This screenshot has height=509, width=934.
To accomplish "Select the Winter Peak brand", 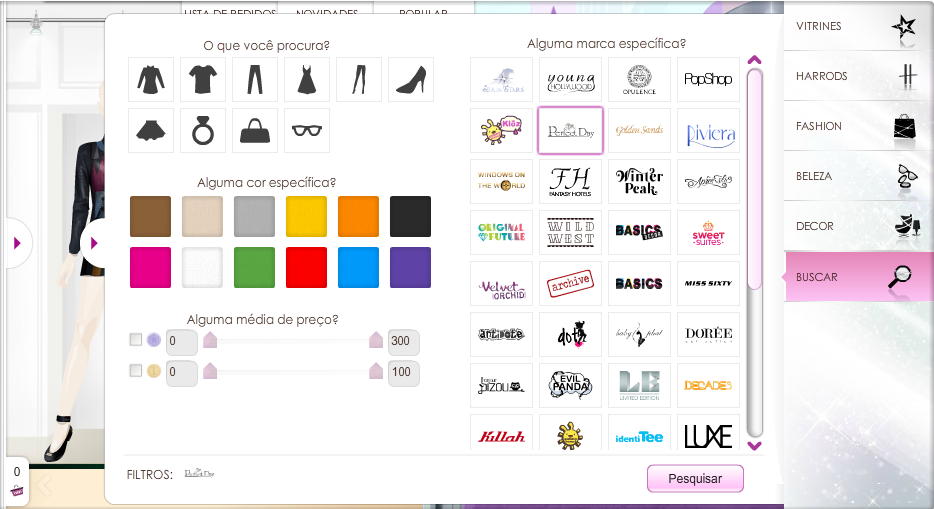I will (639, 182).
